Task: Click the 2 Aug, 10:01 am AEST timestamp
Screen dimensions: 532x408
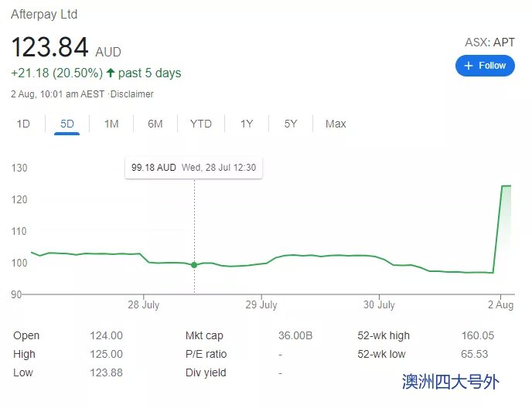Action: 58,94
